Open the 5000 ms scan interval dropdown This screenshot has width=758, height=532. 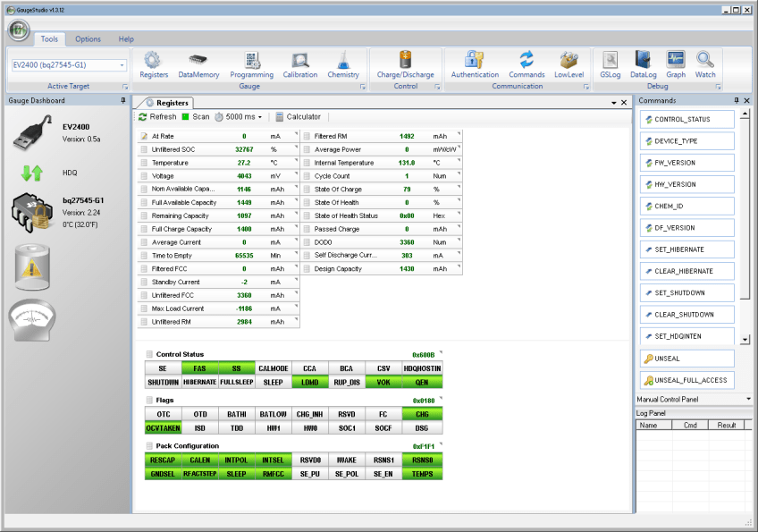click(x=259, y=117)
